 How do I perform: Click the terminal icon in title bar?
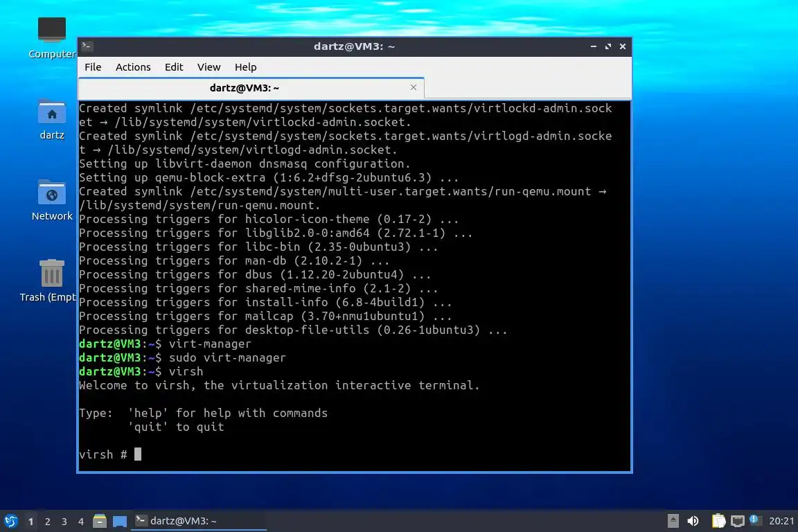pos(87,46)
